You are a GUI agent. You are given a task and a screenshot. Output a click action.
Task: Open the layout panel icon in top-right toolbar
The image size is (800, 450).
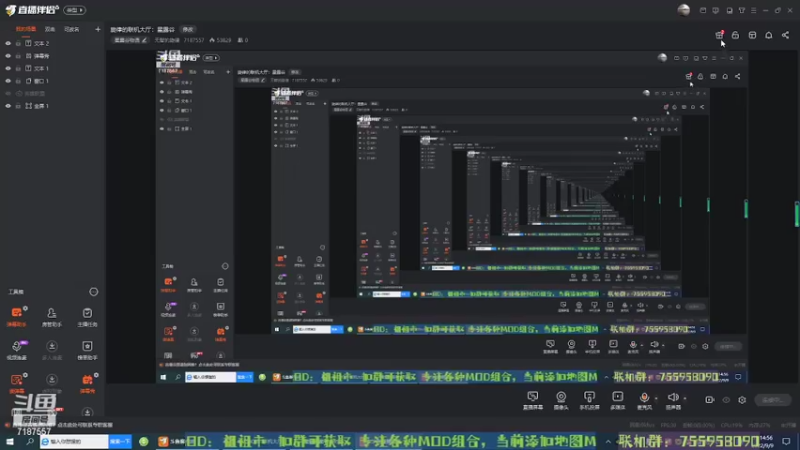click(752, 35)
